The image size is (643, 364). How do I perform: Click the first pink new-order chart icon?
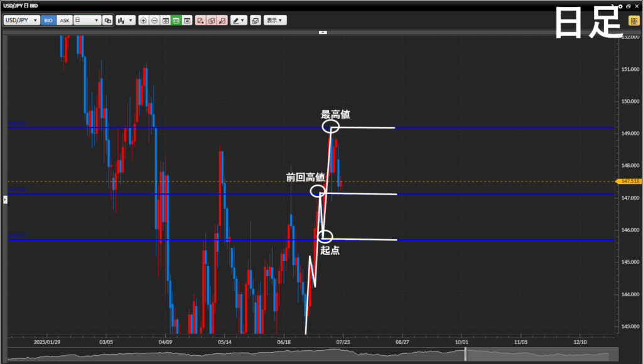(x=200, y=21)
